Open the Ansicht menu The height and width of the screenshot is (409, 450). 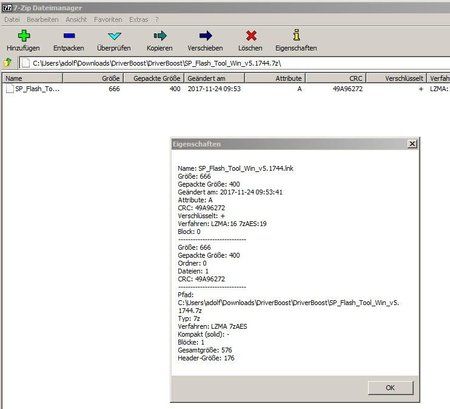[76, 20]
